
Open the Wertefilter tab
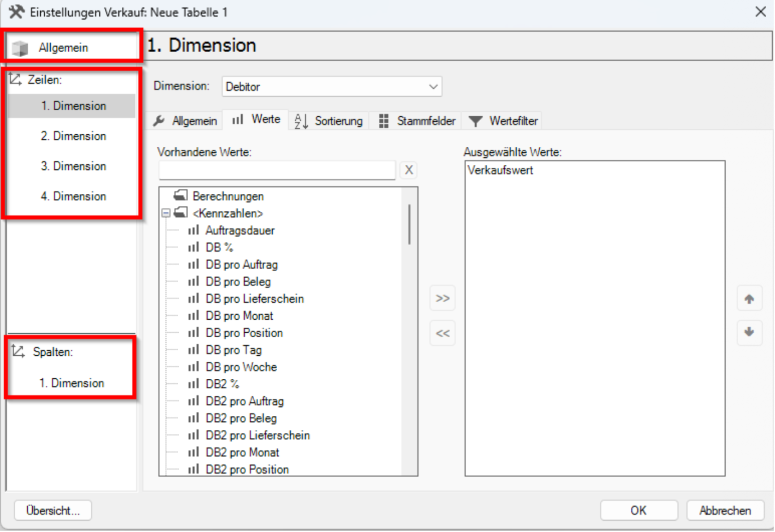click(503, 121)
